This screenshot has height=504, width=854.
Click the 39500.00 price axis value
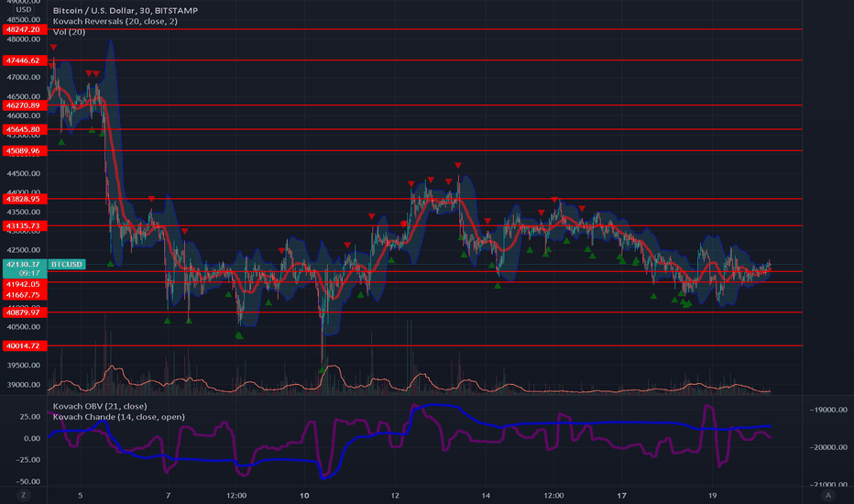pos(24,365)
